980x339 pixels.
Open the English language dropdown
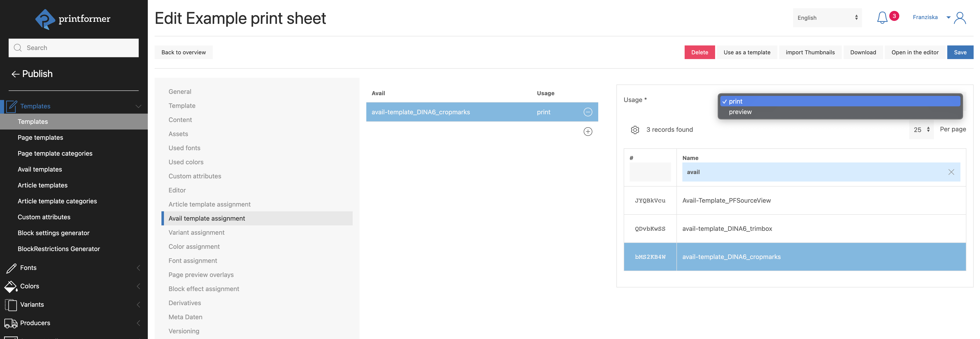(827, 17)
